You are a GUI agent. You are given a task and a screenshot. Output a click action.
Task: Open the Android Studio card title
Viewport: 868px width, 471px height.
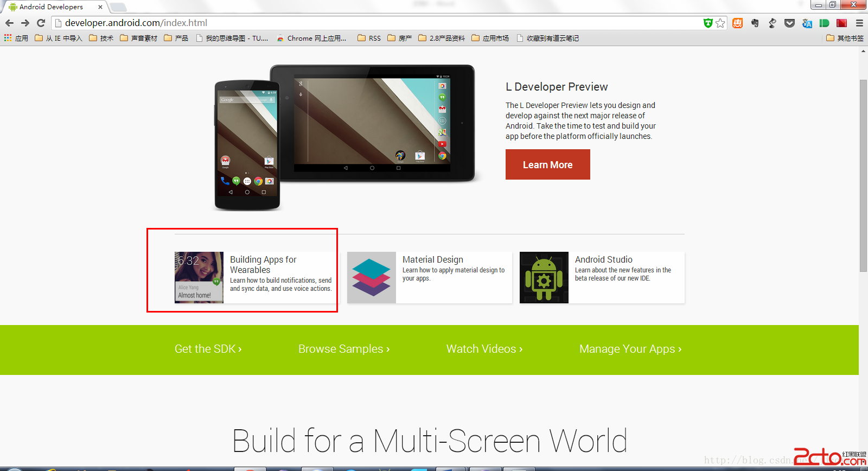click(604, 259)
